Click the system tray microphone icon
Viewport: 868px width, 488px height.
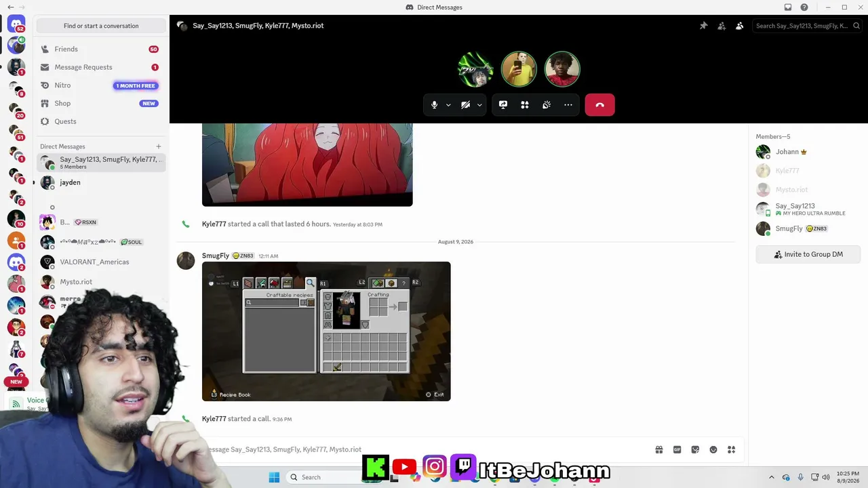click(x=801, y=477)
